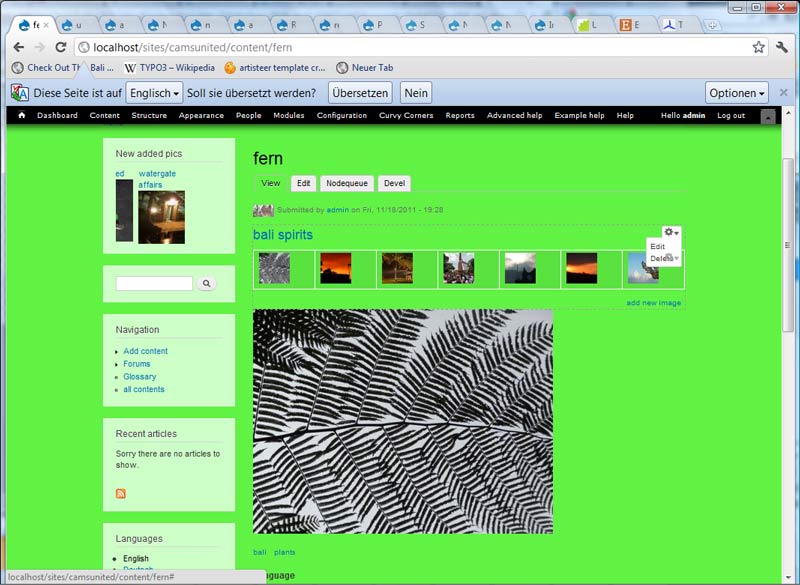Open the Optionen dropdown
This screenshot has height=585, width=800.
coord(737,93)
